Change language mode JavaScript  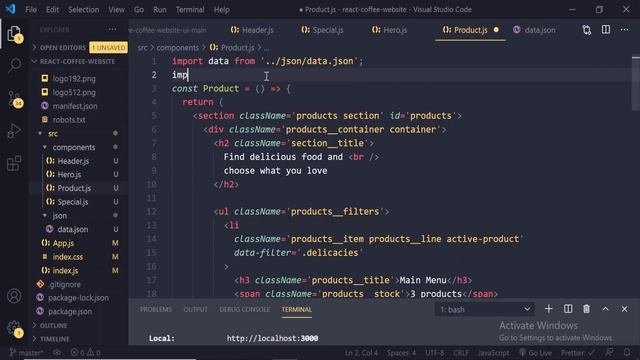tap(493, 352)
